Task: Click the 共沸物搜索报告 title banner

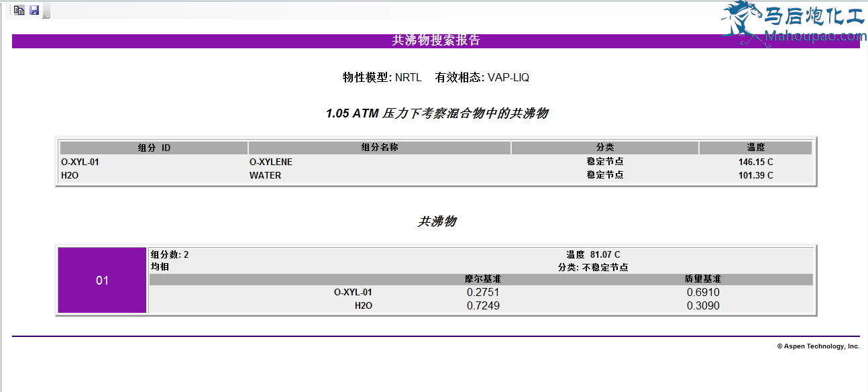Action: coord(436,40)
